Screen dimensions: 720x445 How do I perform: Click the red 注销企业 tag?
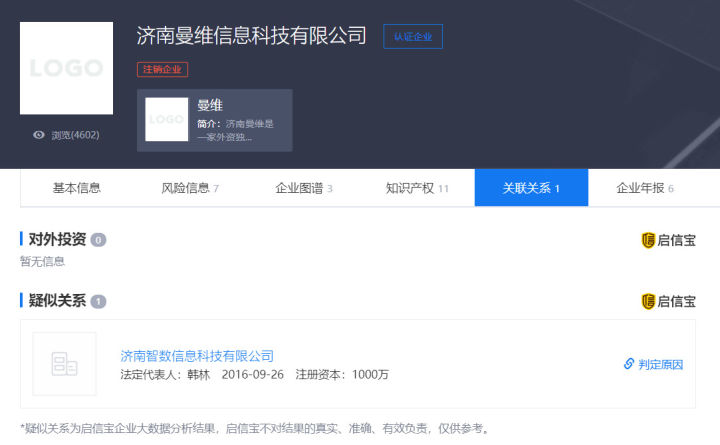pyautogui.click(x=163, y=69)
